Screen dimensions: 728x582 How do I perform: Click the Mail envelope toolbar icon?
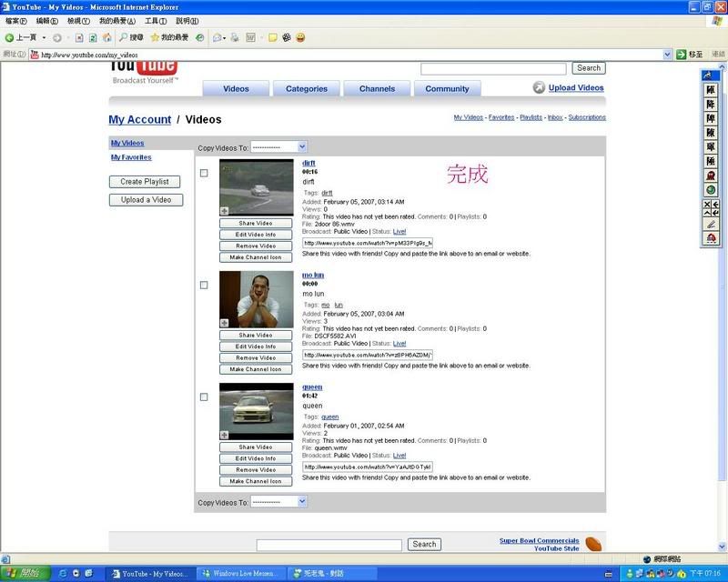click(217, 37)
